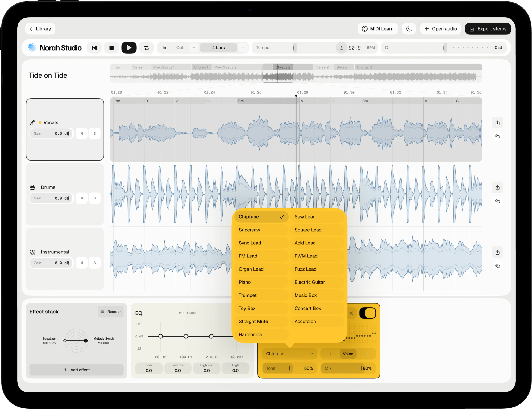Add effect to the effect stack
The width and height of the screenshot is (532, 409).
pos(76,370)
